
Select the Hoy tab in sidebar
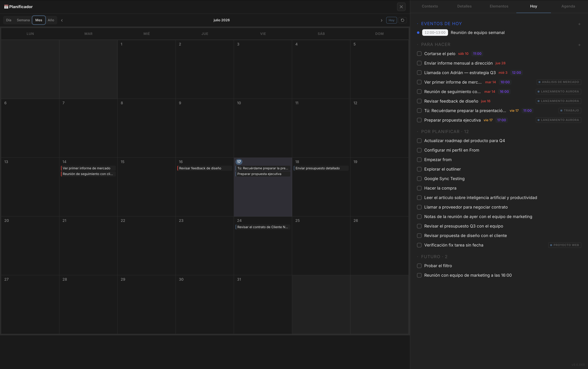click(x=533, y=6)
